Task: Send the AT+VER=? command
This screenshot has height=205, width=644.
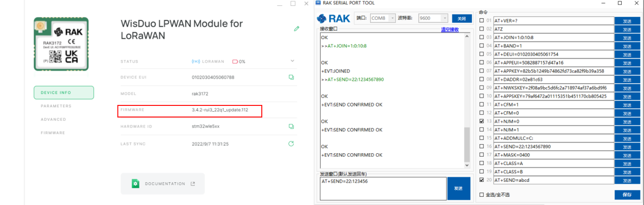Action: click(x=627, y=21)
